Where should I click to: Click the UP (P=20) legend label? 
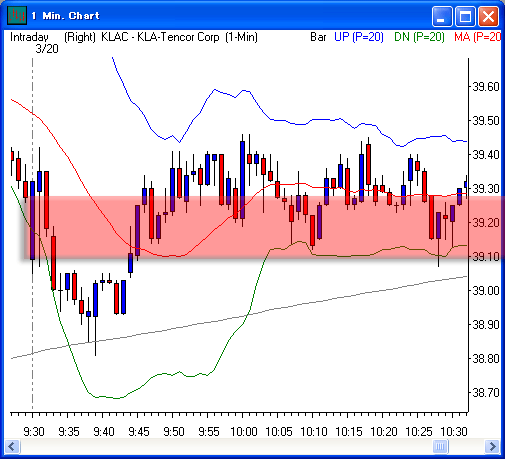[x=359, y=37]
